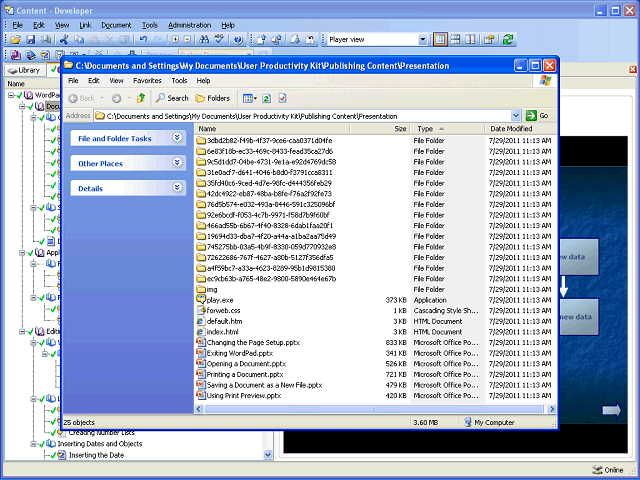Select the vertical split layout toggle

470,40
